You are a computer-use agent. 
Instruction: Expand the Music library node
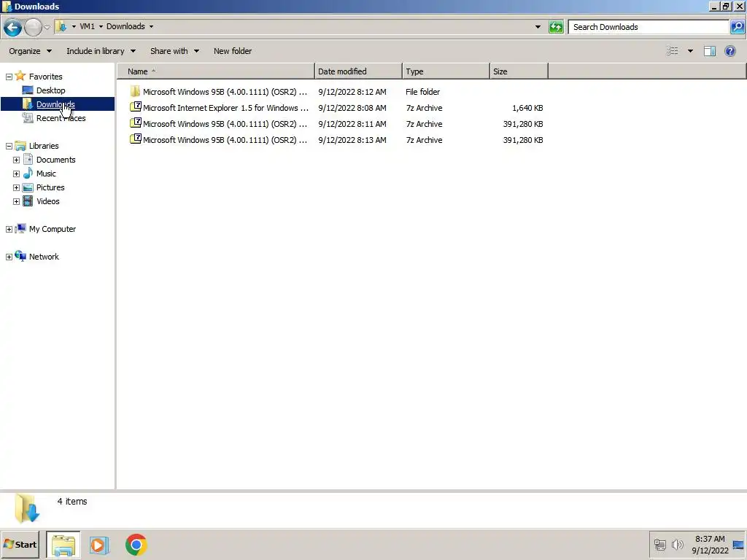[x=16, y=174]
